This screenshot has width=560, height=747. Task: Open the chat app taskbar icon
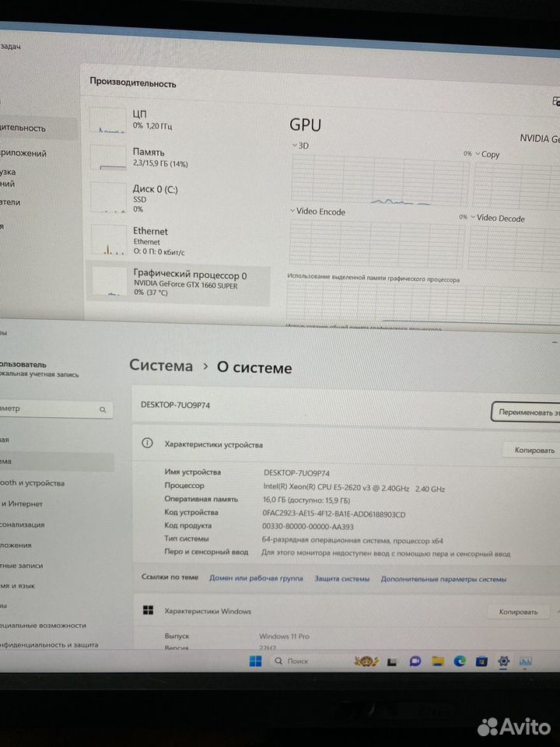(415, 661)
